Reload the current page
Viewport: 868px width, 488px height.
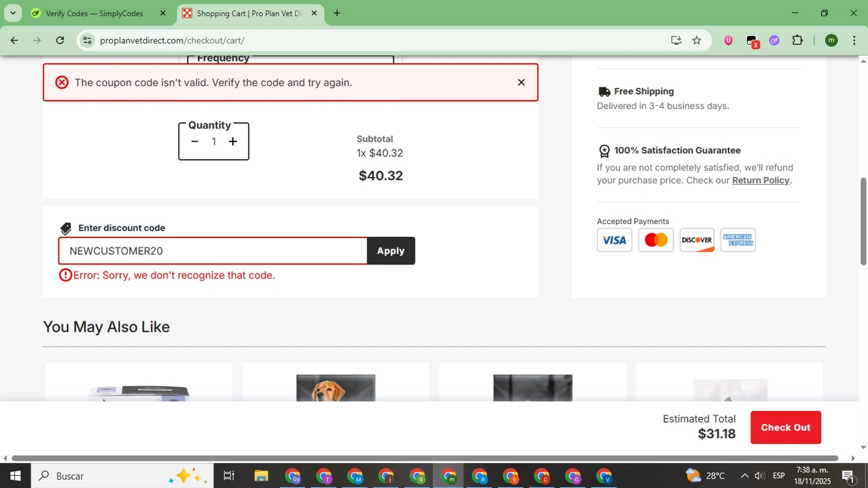[60, 41]
